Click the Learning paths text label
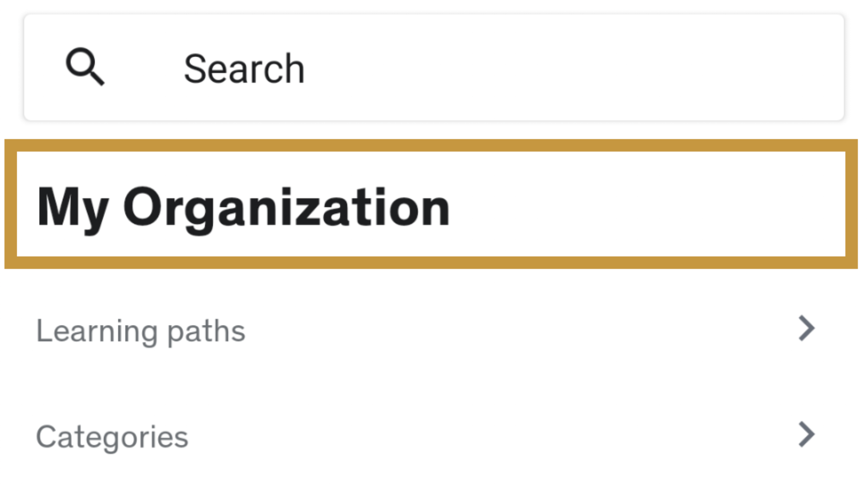The height and width of the screenshot is (487, 868). click(x=141, y=331)
